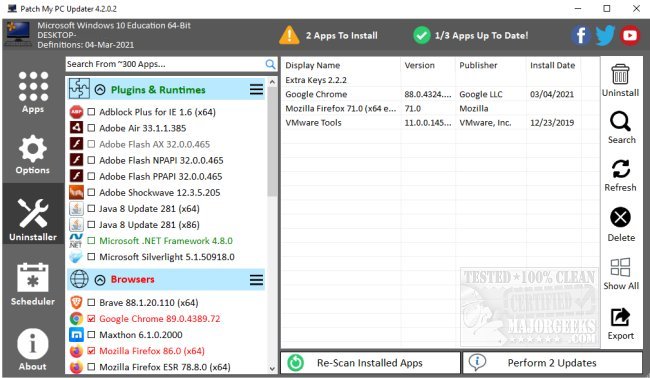The width and height of the screenshot is (650, 378).
Task: Open the Scheduler calendar panel
Action: click(x=33, y=284)
